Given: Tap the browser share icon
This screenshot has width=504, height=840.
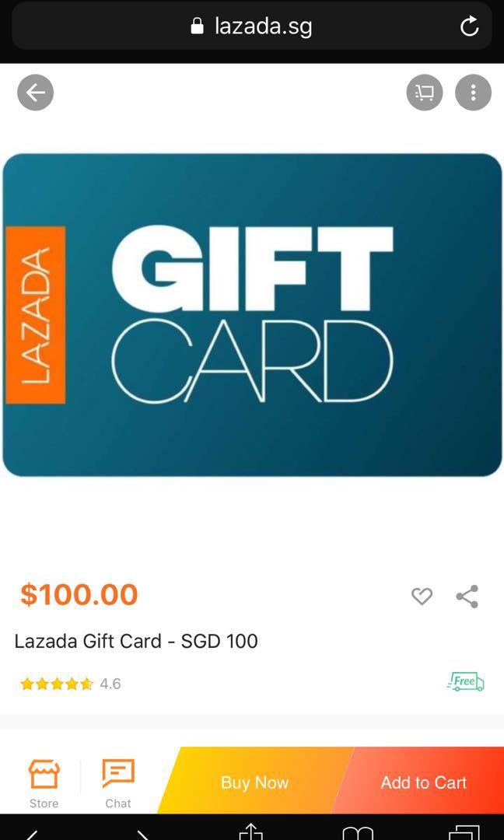Looking at the screenshot, I should (x=250, y=832).
